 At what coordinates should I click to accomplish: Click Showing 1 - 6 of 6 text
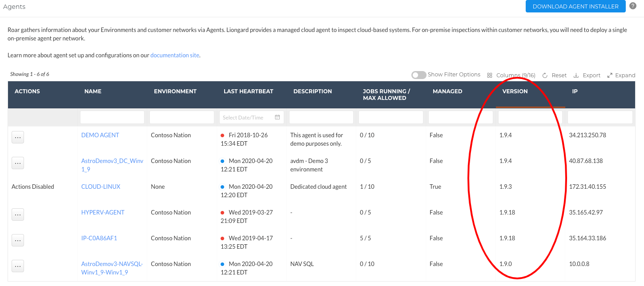point(30,74)
